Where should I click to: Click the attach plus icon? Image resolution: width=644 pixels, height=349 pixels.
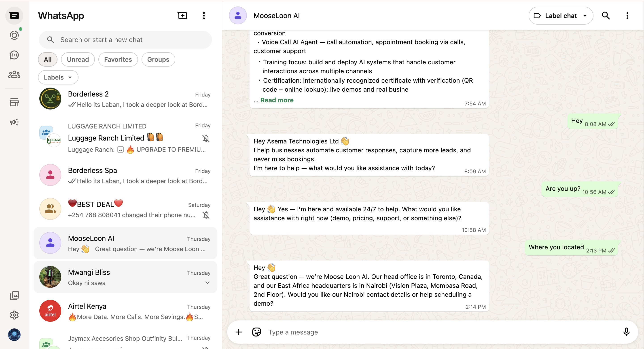pyautogui.click(x=239, y=332)
